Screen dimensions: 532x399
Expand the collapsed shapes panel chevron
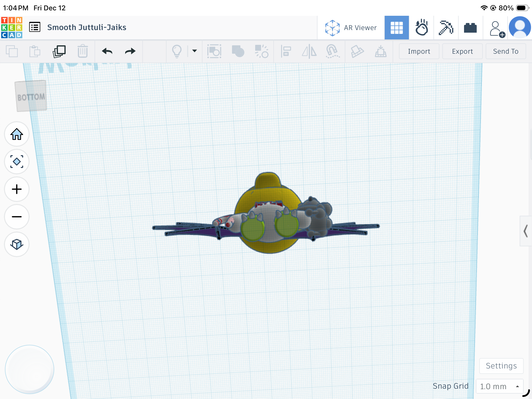pyautogui.click(x=526, y=231)
